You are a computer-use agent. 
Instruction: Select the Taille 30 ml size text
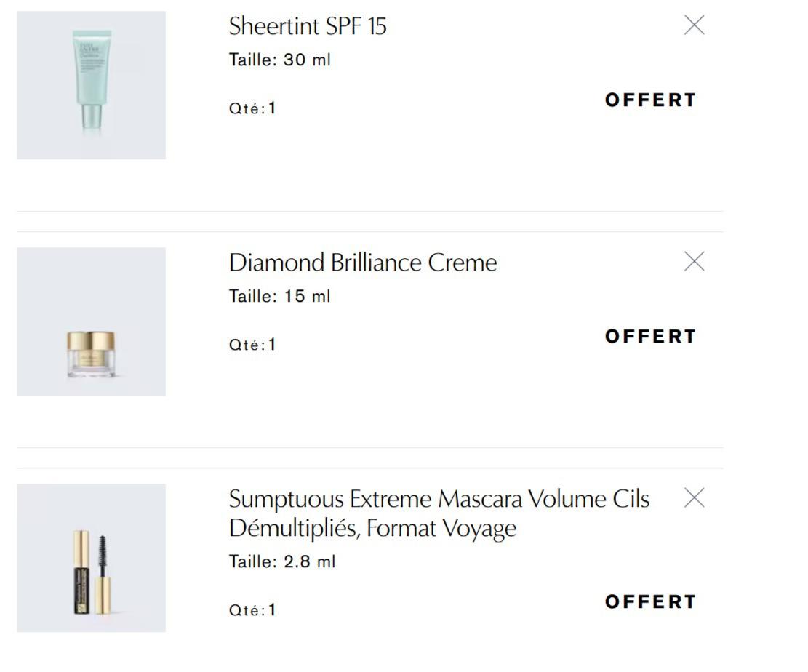280,60
